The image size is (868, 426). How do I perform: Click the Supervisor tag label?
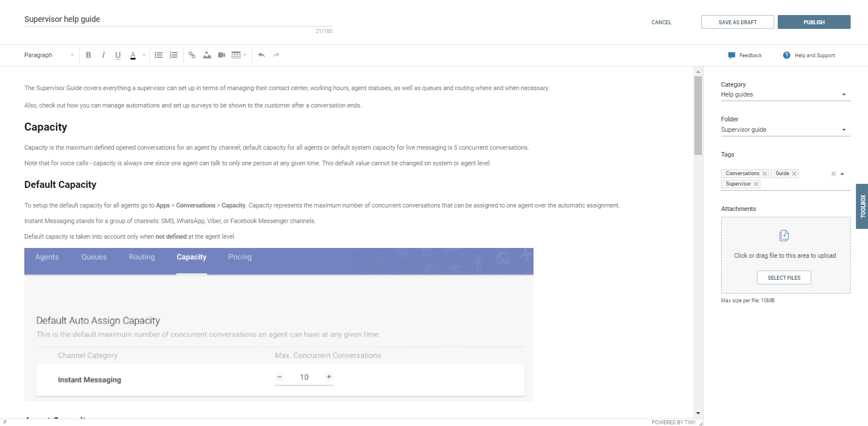pos(738,184)
